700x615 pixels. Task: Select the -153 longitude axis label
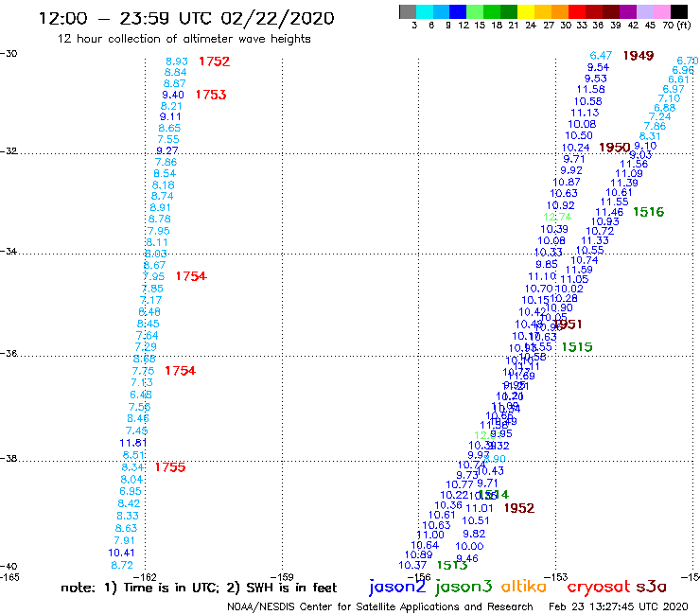(556, 577)
